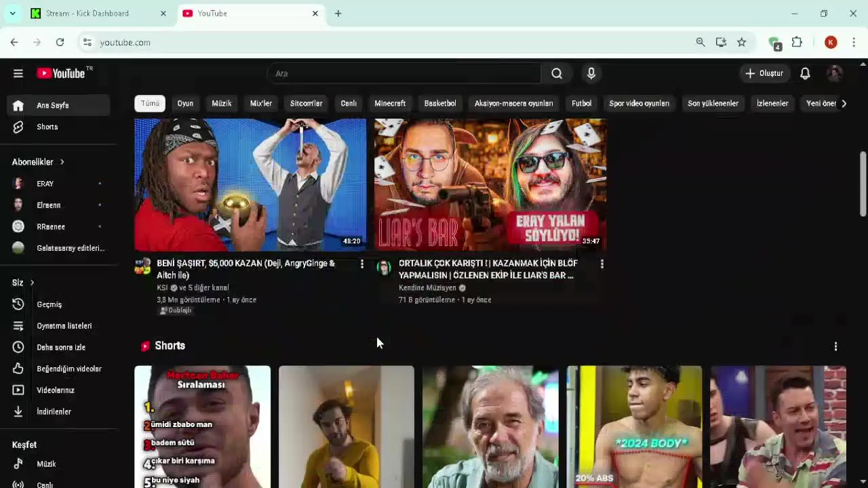Select the Müzik filter chip
This screenshot has height=488, width=868.
pyautogui.click(x=222, y=104)
